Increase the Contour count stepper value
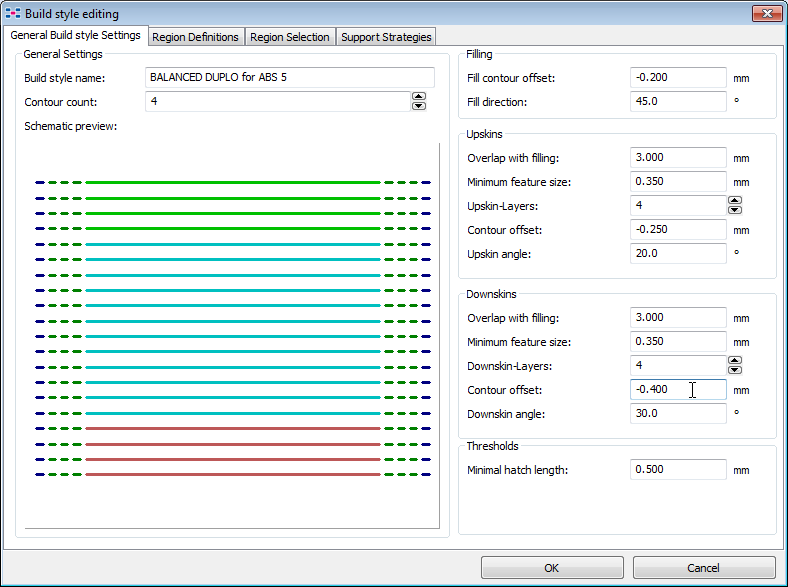The image size is (788, 587). pyautogui.click(x=419, y=97)
